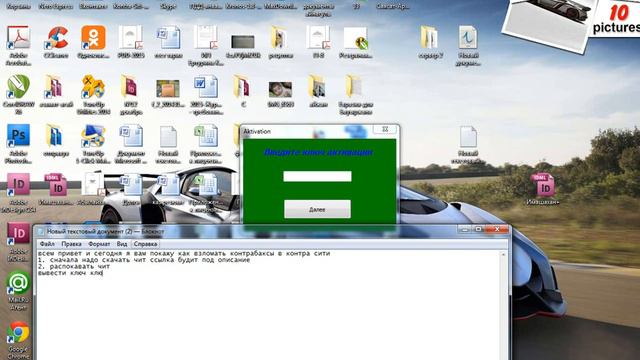The image size is (640, 360).
Task: Select the baby photo thumbnail on the desktop
Action: click(x=280, y=89)
